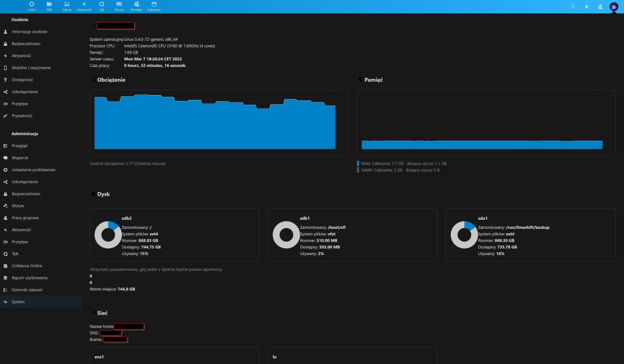
Task: Click the Obciążenie load chart
Action: (x=219, y=122)
